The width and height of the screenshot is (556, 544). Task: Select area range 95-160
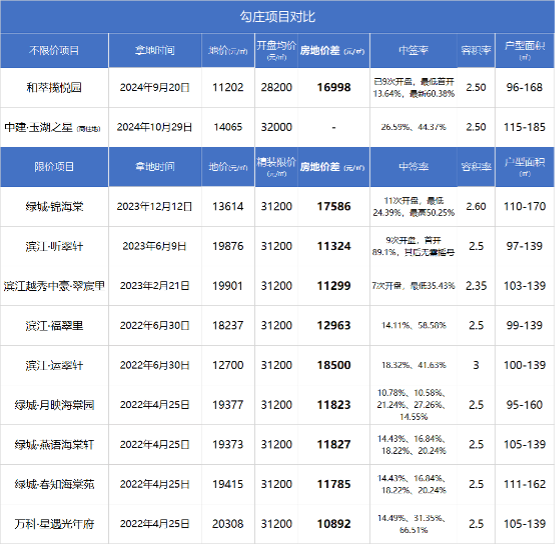coord(524,405)
